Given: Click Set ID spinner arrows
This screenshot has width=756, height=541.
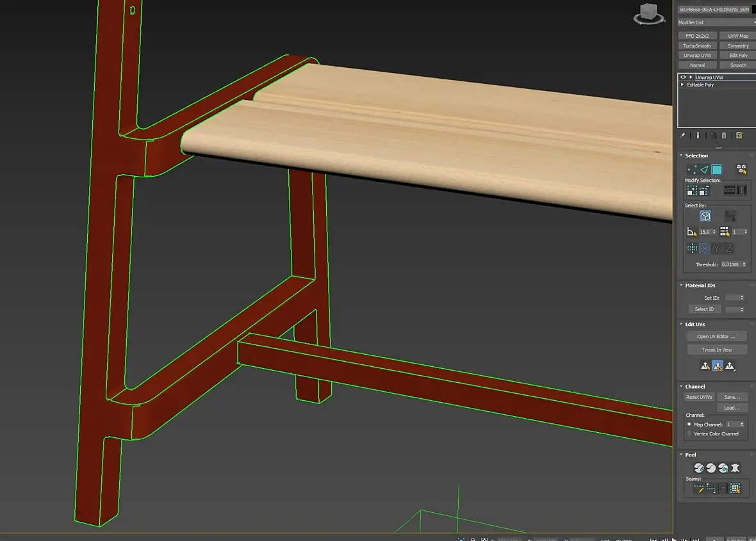Looking at the screenshot, I should (742, 298).
